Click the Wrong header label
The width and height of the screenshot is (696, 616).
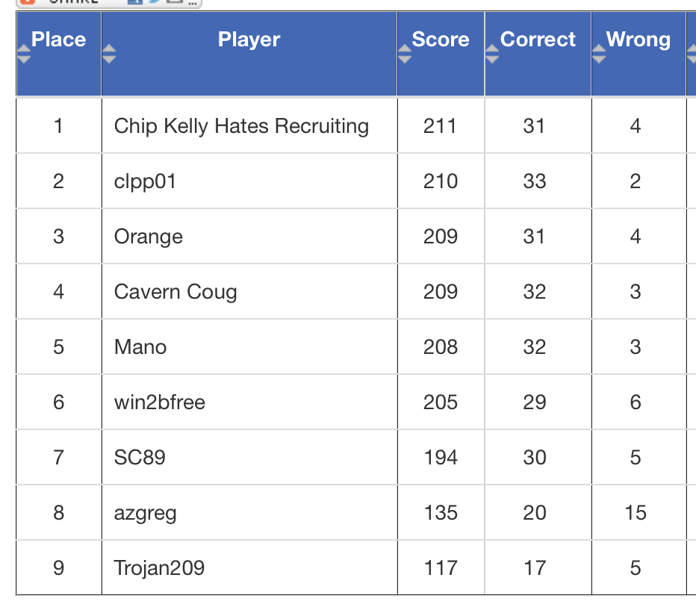pyautogui.click(x=638, y=40)
